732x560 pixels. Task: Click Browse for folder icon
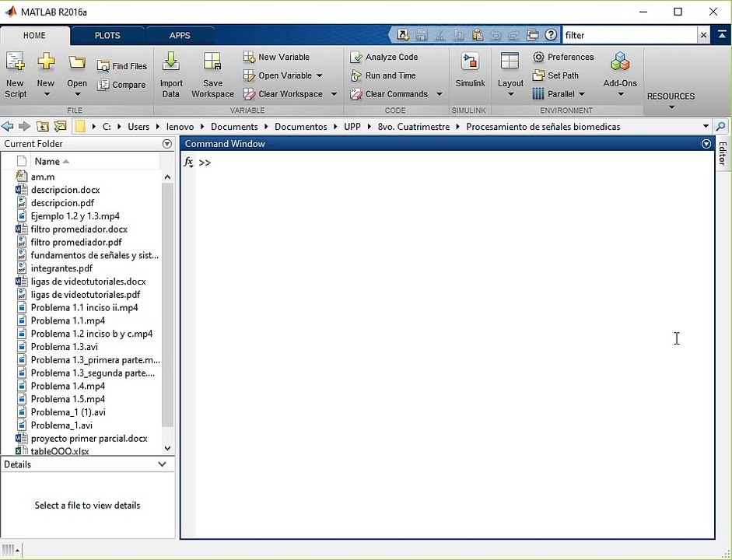(60, 127)
